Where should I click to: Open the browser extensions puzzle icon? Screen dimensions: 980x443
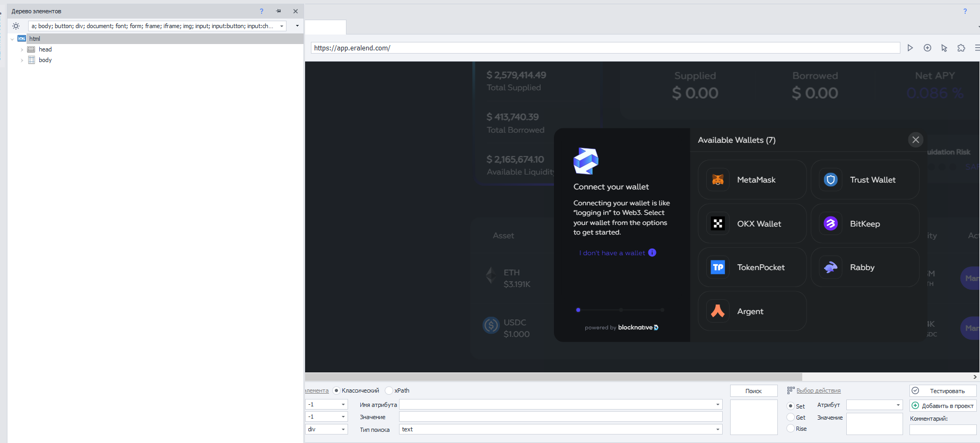pyautogui.click(x=961, y=48)
